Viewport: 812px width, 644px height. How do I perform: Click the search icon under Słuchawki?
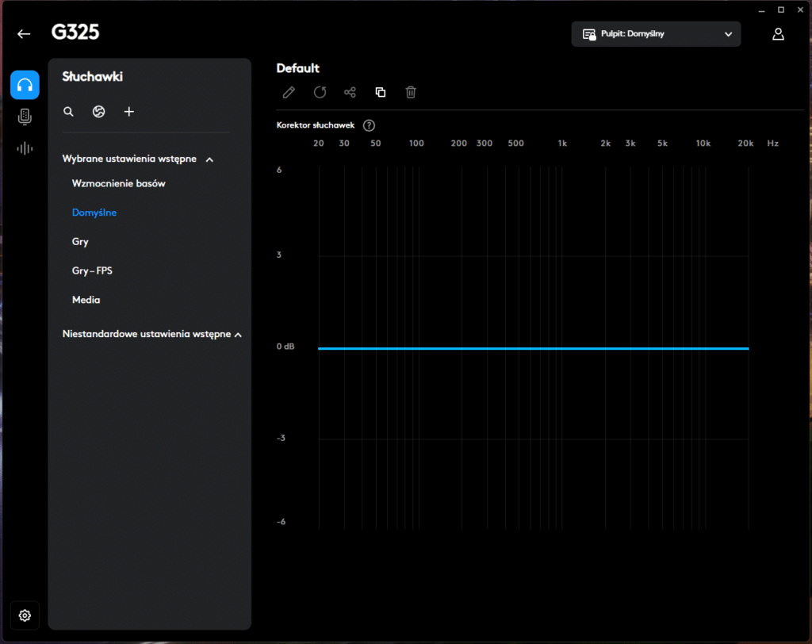pyautogui.click(x=69, y=112)
